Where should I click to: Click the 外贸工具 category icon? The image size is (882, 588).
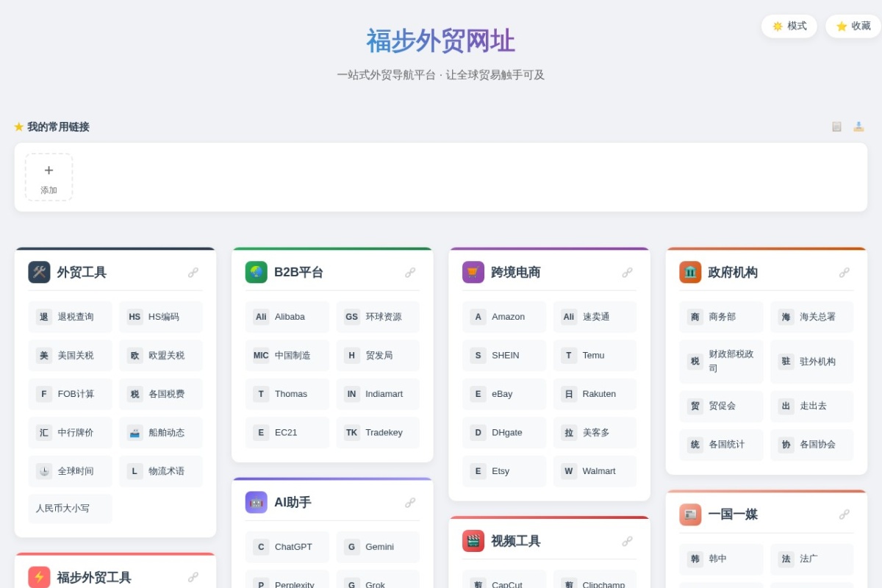[39, 272]
